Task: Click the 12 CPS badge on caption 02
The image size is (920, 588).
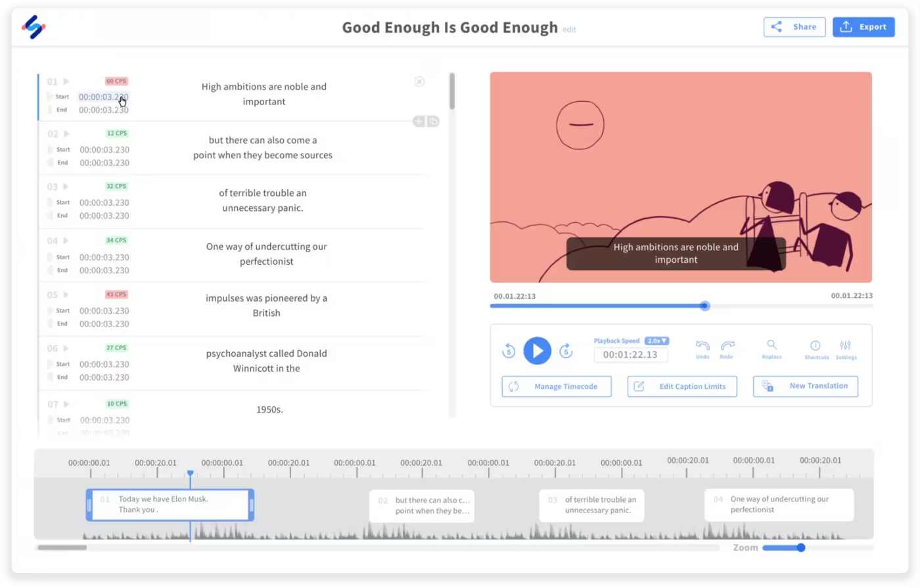Action: tap(117, 133)
